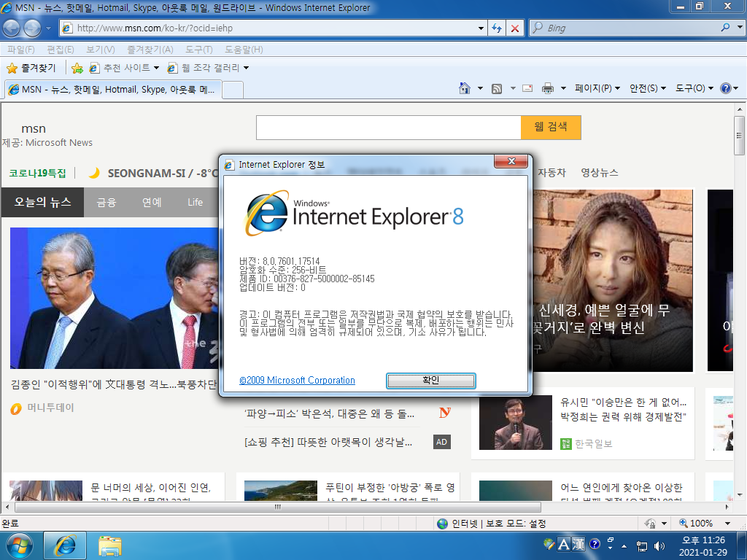Open recent pages dropdown beside Forward button

48,28
